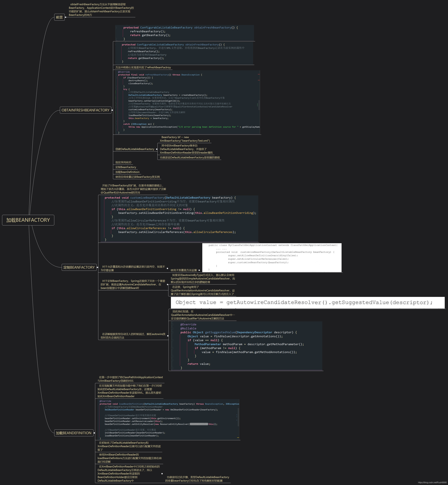Click the 方法中将核心实现委托给了refreshBeanFactroy topic
The width and height of the screenshot is (448, 485).
tap(143, 67)
